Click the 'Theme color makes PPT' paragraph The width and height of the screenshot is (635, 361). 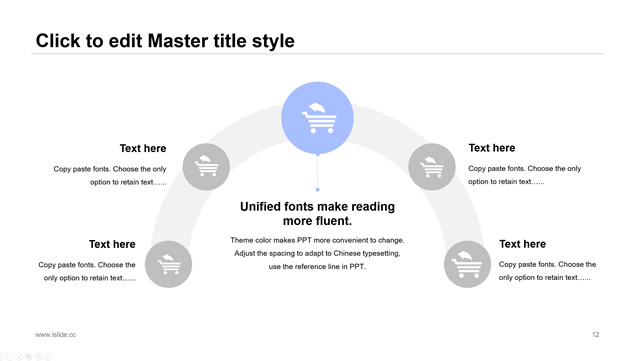(x=318, y=253)
